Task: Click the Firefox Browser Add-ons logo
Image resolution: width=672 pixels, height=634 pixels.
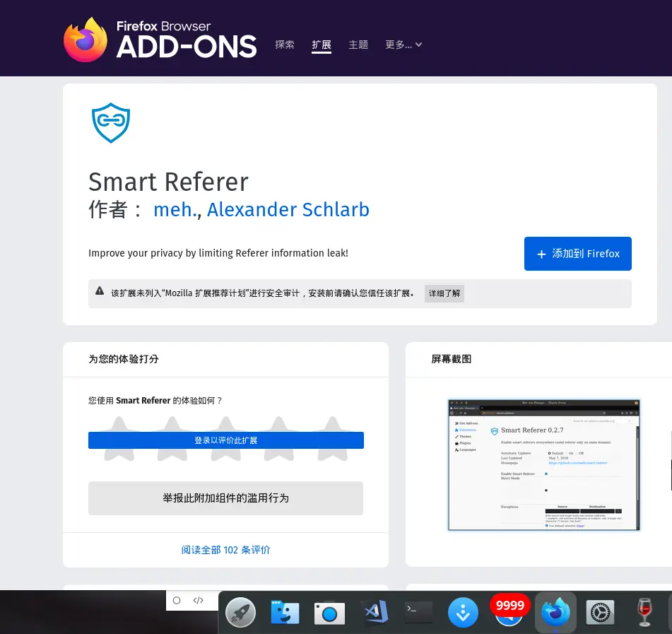Action: coord(160,40)
